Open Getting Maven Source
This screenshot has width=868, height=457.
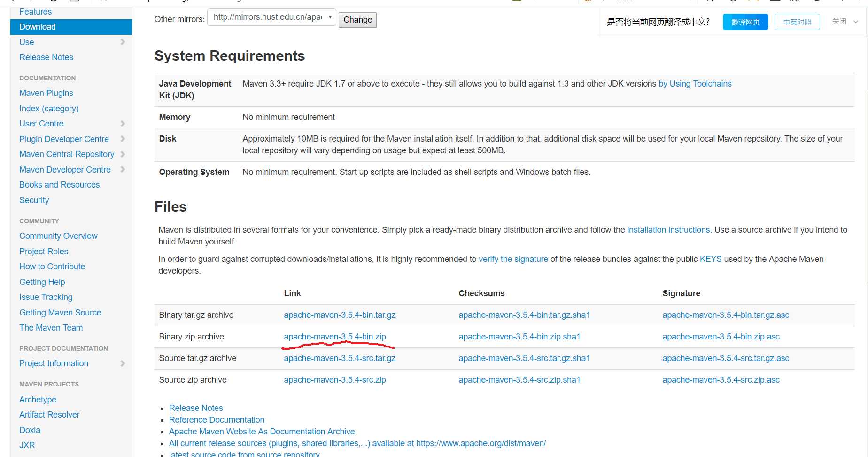[x=60, y=313]
